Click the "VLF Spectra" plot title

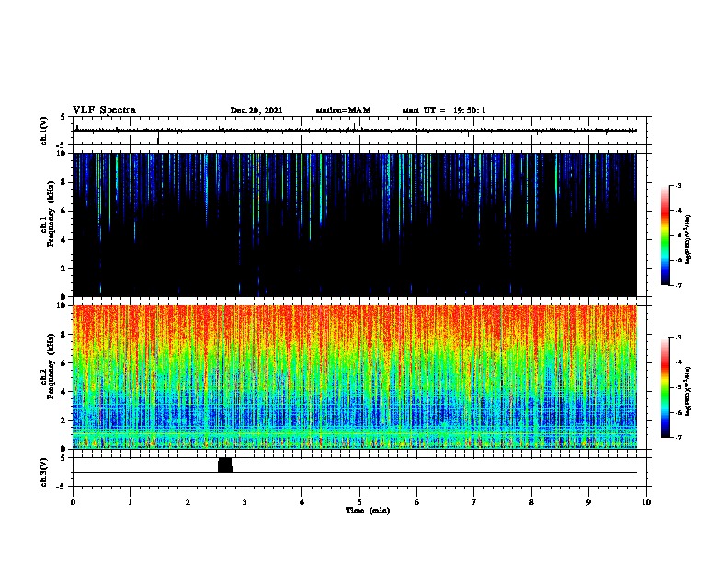[x=104, y=110]
